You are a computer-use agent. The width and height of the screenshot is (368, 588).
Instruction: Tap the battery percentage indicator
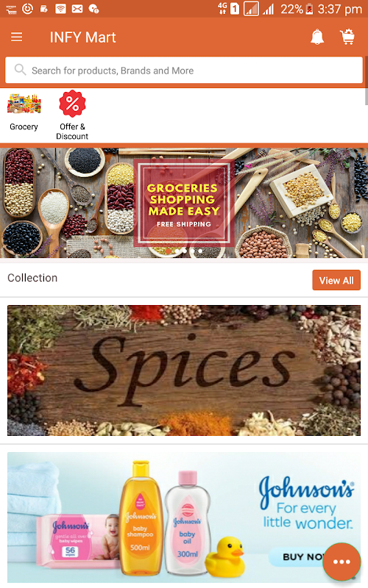(291, 9)
